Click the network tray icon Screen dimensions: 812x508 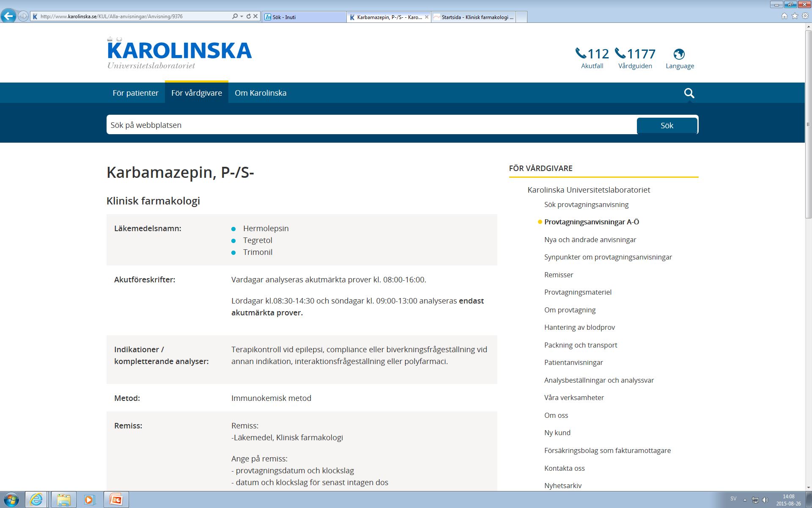point(755,500)
